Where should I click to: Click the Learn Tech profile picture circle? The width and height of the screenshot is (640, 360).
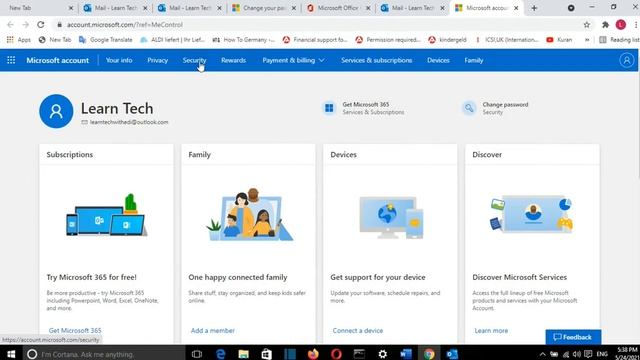point(56,111)
